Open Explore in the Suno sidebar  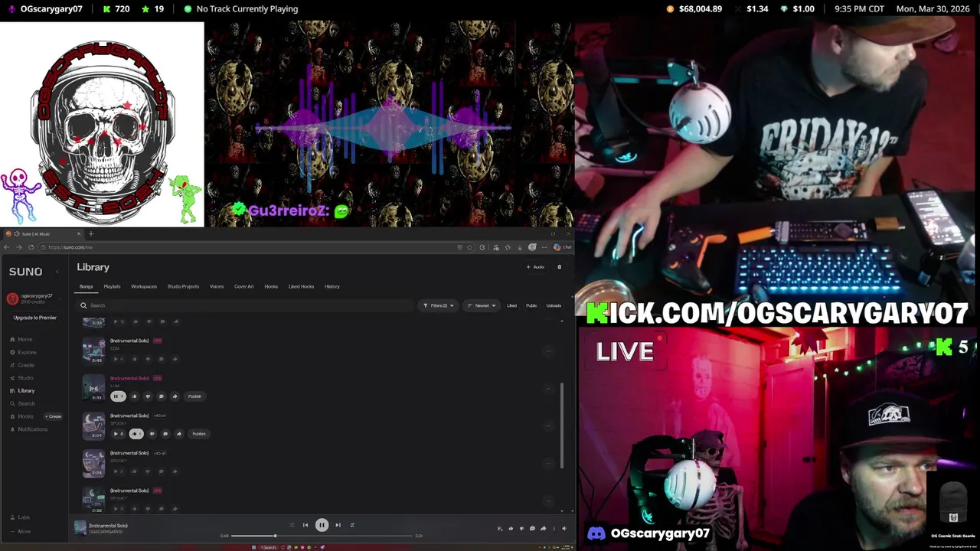click(x=23, y=352)
